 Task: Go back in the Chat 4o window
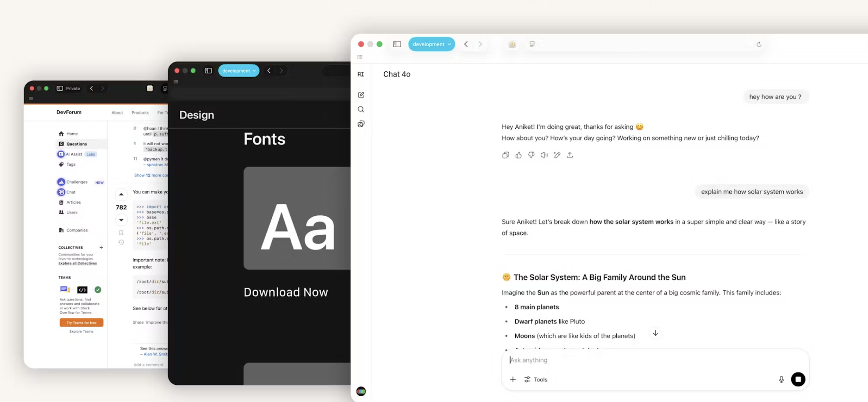[466, 44]
